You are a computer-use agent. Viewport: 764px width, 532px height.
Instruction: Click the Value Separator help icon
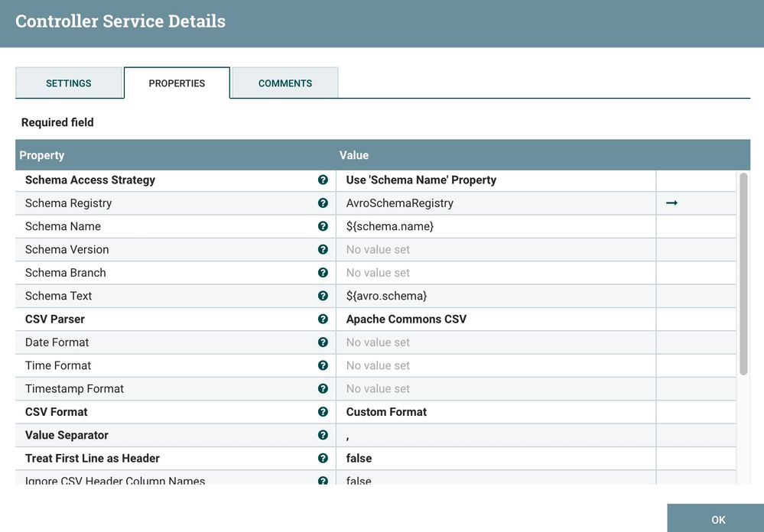click(323, 435)
